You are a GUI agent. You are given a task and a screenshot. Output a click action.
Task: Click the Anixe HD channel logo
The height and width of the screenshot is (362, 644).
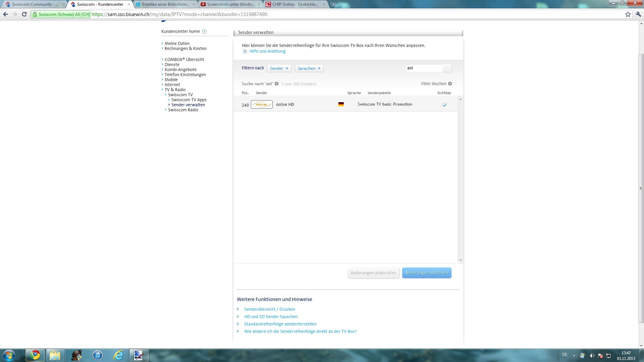click(x=262, y=105)
